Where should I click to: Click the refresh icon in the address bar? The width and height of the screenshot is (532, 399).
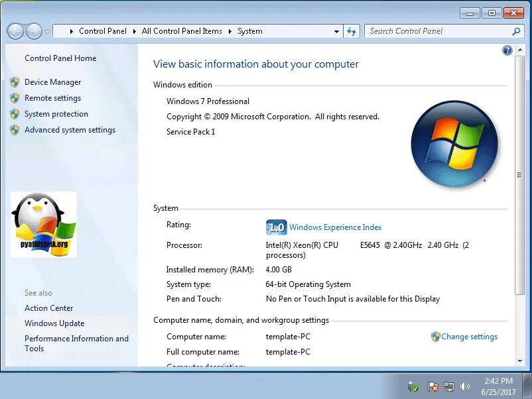[x=352, y=30]
